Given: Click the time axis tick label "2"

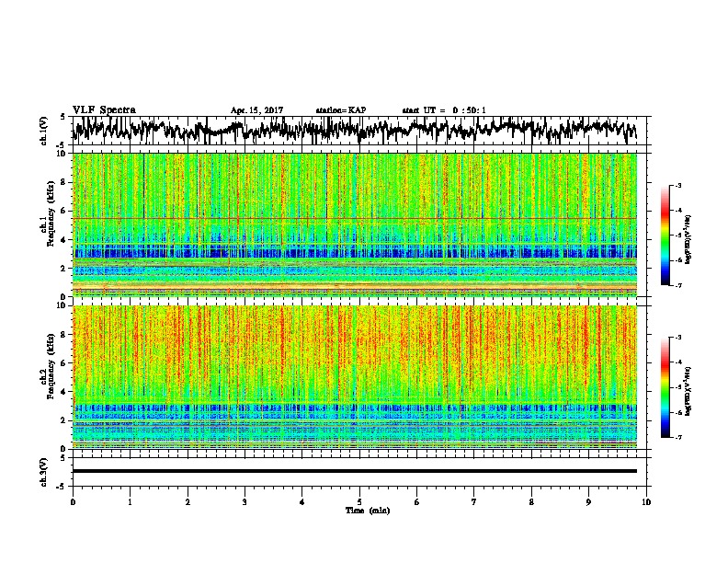Looking at the screenshot, I should tap(188, 502).
